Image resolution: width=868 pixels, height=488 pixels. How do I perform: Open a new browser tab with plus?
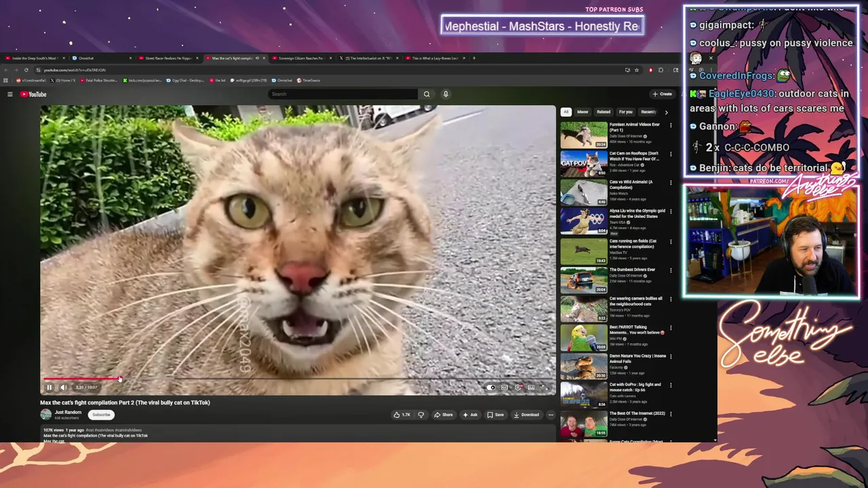(x=474, y=58)
